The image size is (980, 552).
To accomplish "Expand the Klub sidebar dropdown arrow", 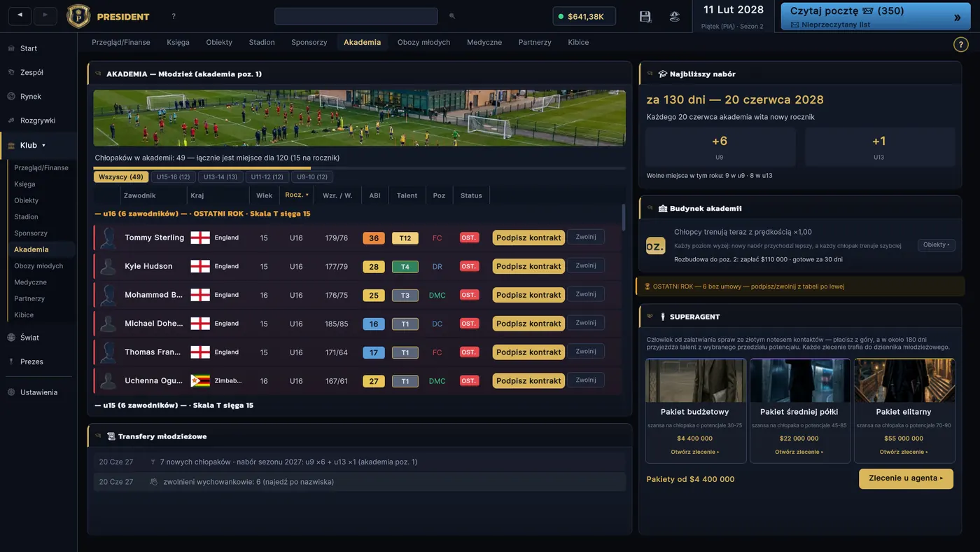I will (x=44, y=146).
